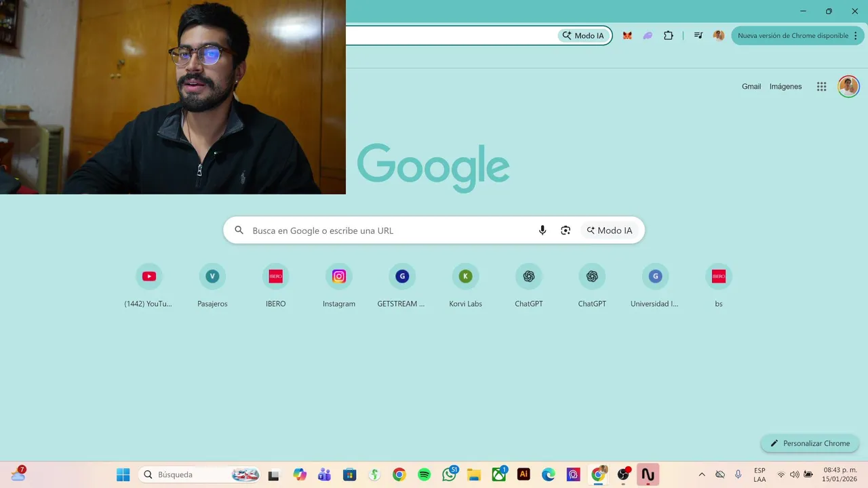The height and width of the screenshot is (488, 868).
Task: Open the Korvi Labs shortcut
Action: (465, 285)
